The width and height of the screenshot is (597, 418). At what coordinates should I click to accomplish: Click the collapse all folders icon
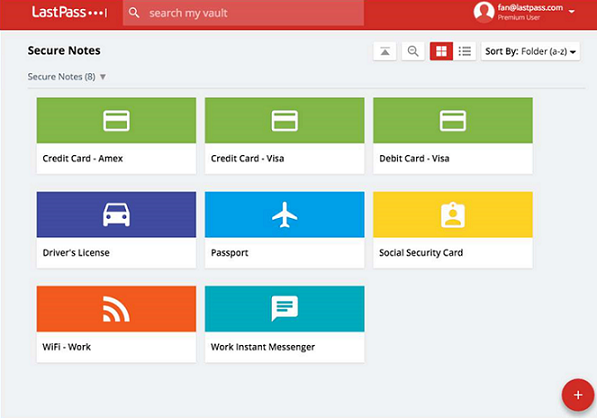(x=385, y=51)
